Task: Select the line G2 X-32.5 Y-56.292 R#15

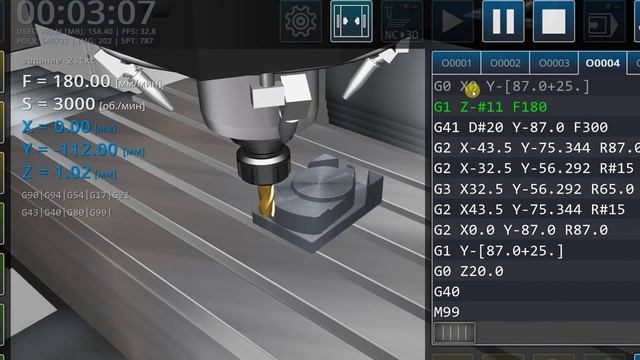Action: click(536, 168)
